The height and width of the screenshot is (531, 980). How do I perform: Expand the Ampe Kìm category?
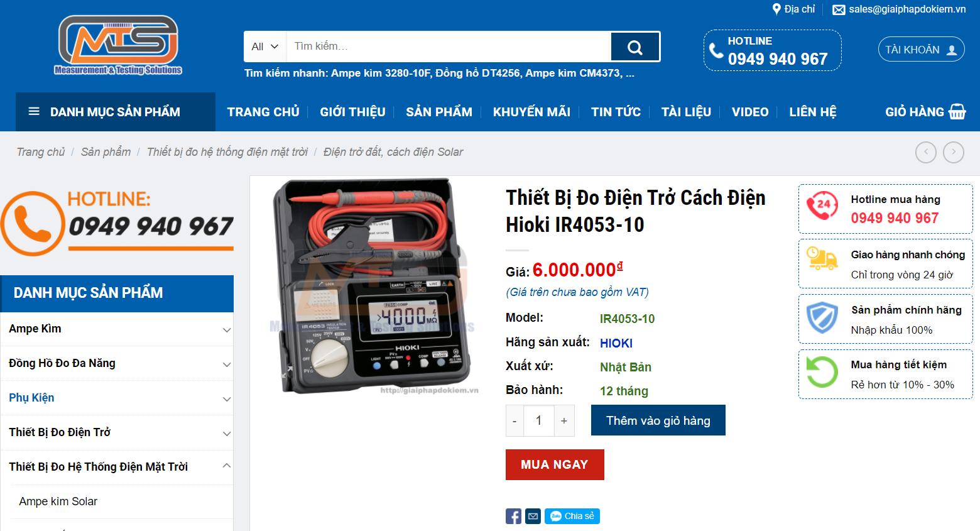(227, 330)
